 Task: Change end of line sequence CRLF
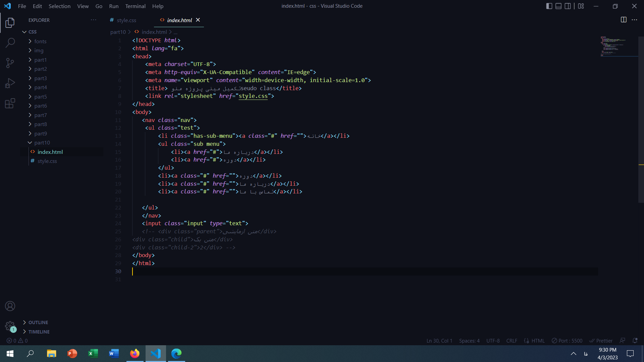pyautogui.click(x=512, y=341)
